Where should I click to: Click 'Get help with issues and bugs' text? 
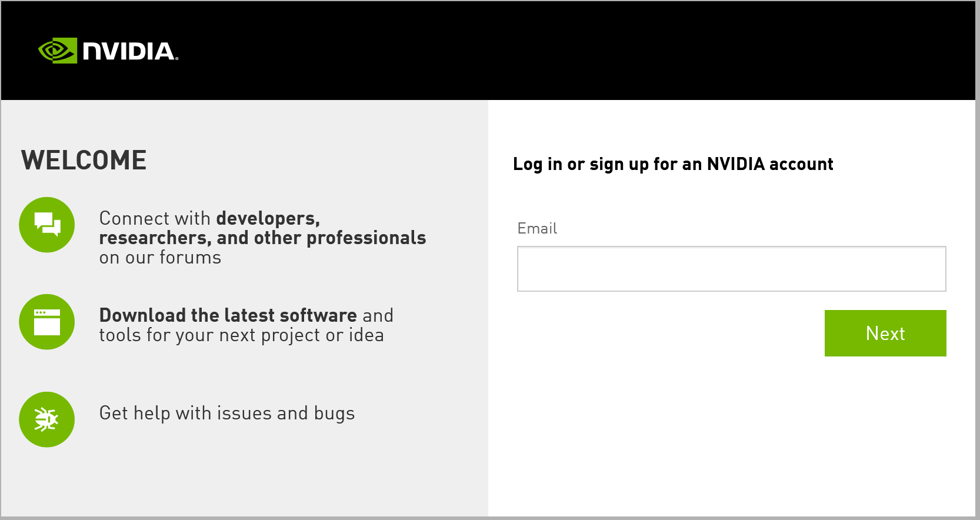click(x=227, y=413)
